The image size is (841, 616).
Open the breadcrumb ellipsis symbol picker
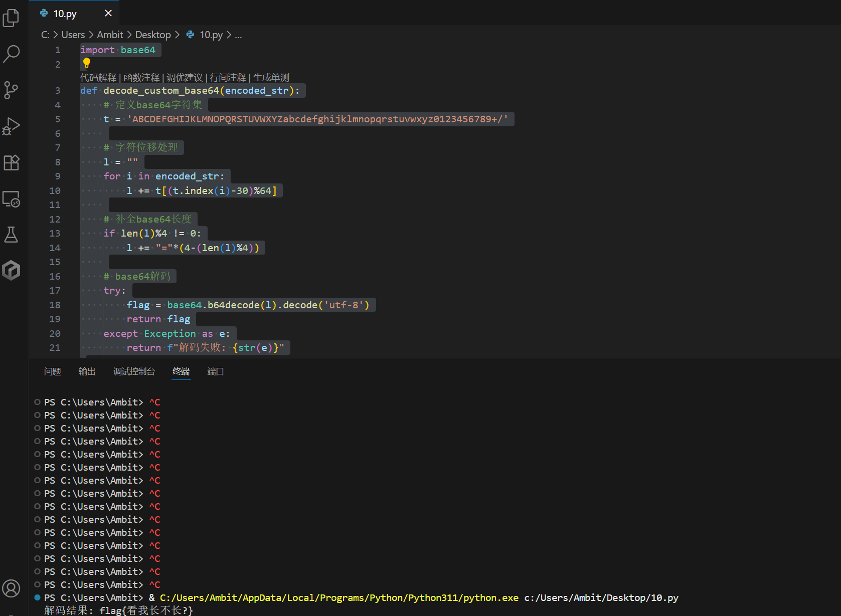coord(238,35)
